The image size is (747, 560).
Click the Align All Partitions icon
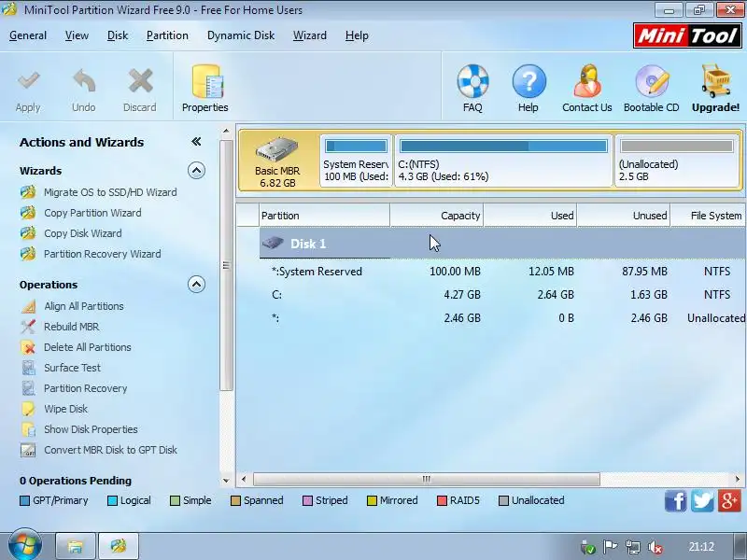tap(28, 306)
